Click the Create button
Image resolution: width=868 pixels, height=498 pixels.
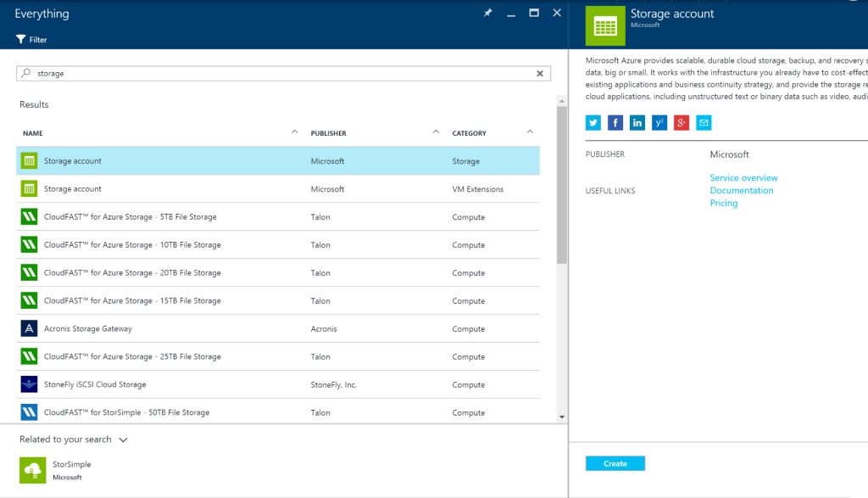(x=615, y=462)
